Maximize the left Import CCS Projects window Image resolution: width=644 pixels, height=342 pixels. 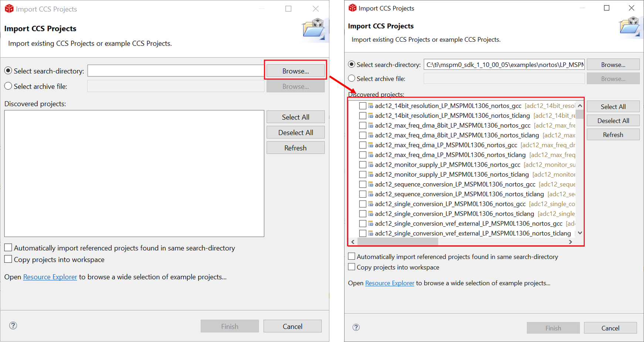coord(288,8)
